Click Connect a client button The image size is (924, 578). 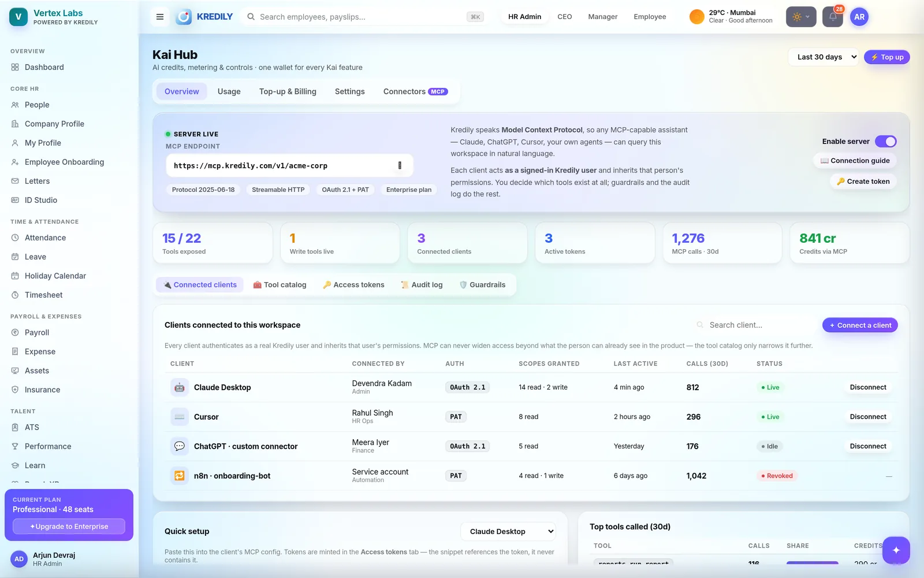[860, 325]
